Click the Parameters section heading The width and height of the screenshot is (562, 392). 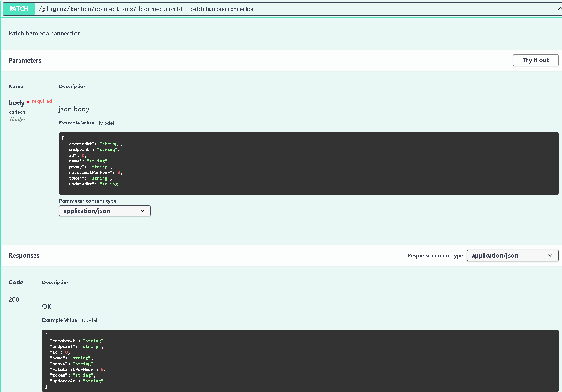pyautogui.click(x=25, y=61)
